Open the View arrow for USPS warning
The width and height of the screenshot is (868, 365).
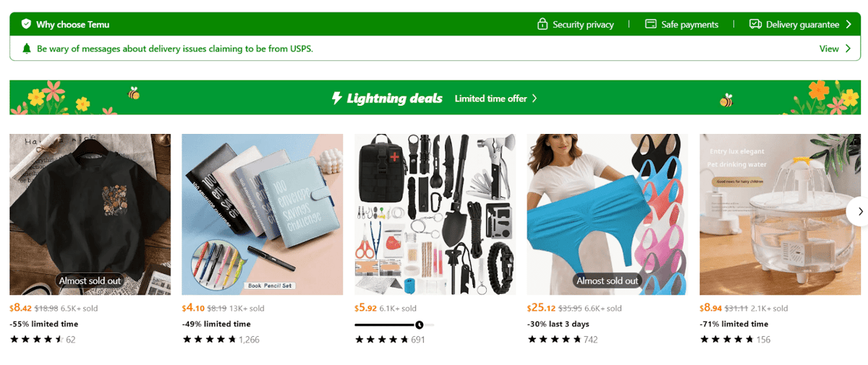tap(848, 49)
